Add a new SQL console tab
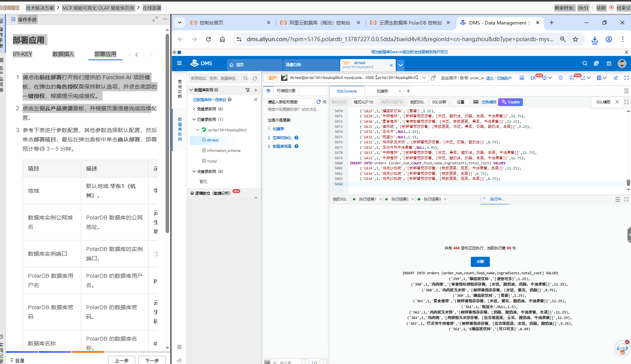 coord(408,91)
